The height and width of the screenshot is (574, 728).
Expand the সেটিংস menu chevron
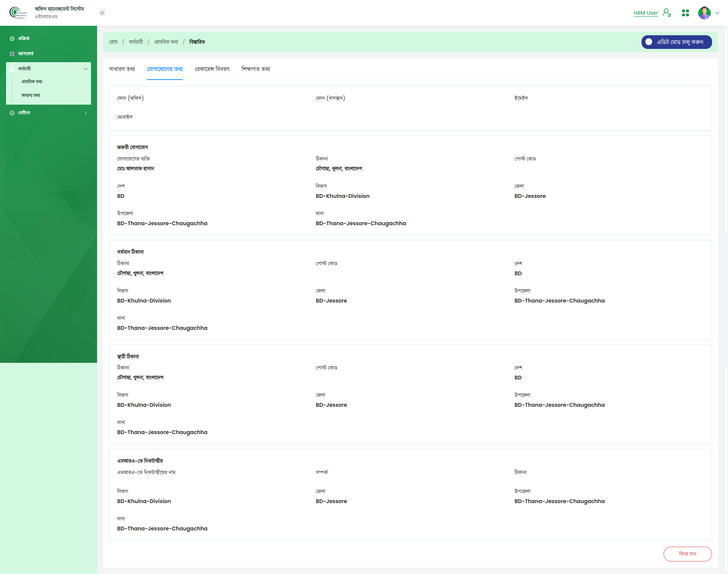[86, 113]
